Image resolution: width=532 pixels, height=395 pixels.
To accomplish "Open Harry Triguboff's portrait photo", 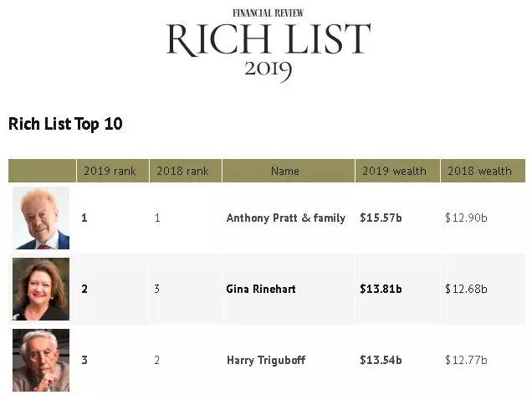I will click(41, 361).
